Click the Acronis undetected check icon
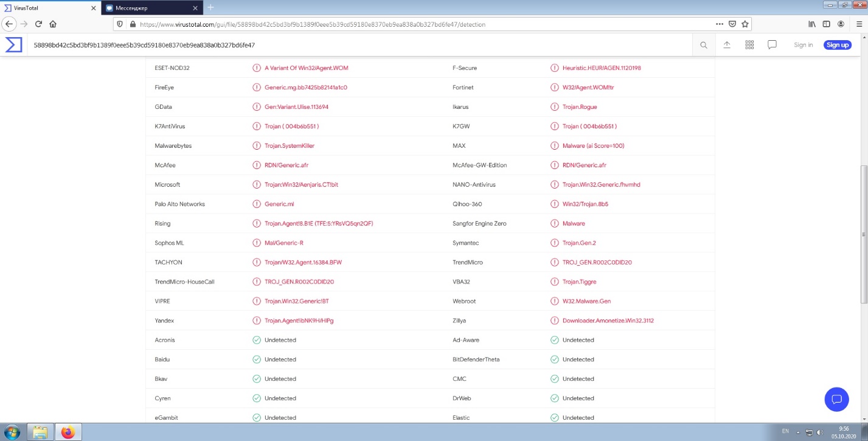Image resolution: width=868 pixels, height=441 pixels. click(257, 340)
